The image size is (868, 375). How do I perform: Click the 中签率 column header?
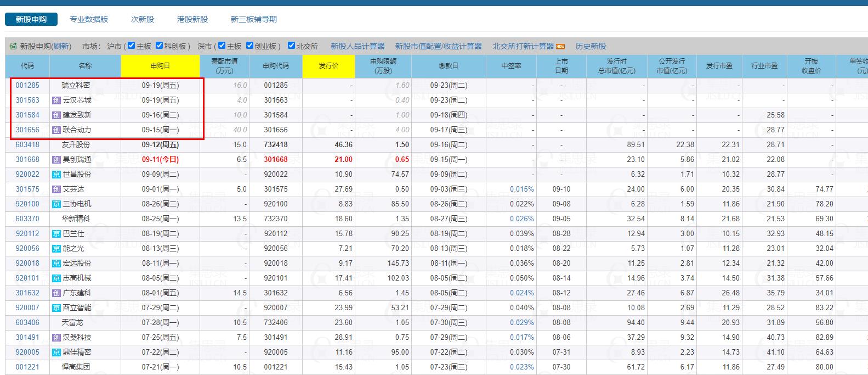coord(511,66)
